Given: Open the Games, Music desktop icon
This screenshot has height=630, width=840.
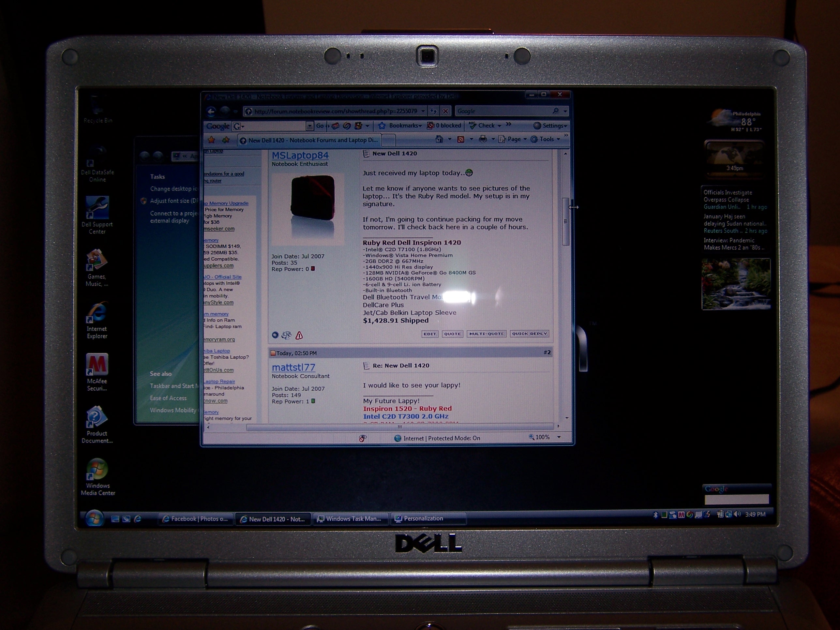Looking at the screenshot, I should (97, 268).
